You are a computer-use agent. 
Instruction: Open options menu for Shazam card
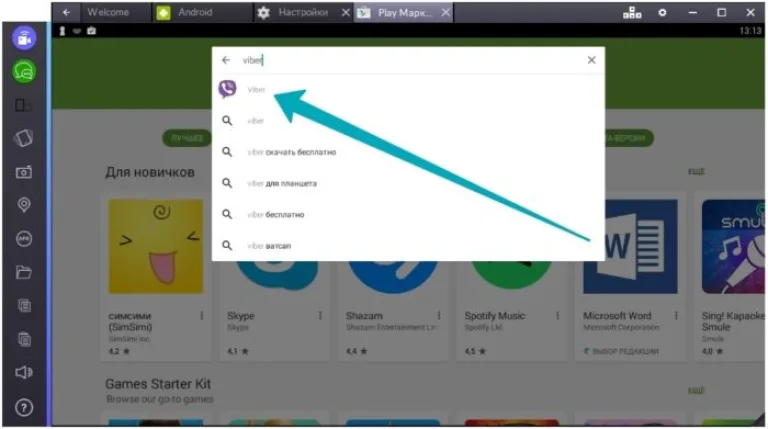[439, 316]
